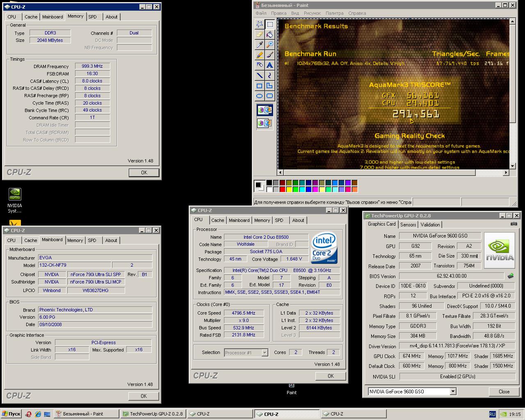Select the Polygon shape tool
The image size is (525, 420).
click(269, 86)
